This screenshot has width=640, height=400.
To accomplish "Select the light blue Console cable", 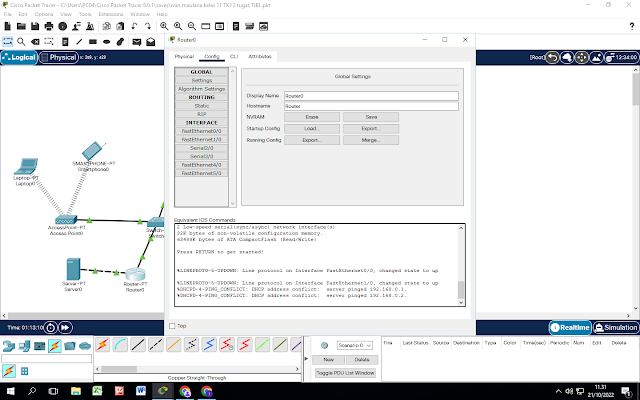I will [x=120, y=345].
